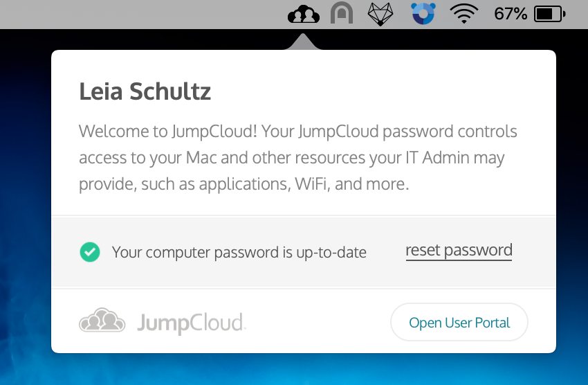Click the geometric fox icon in menu bar
The height and width of the screenshot is (385, 588).
(380, 13)
